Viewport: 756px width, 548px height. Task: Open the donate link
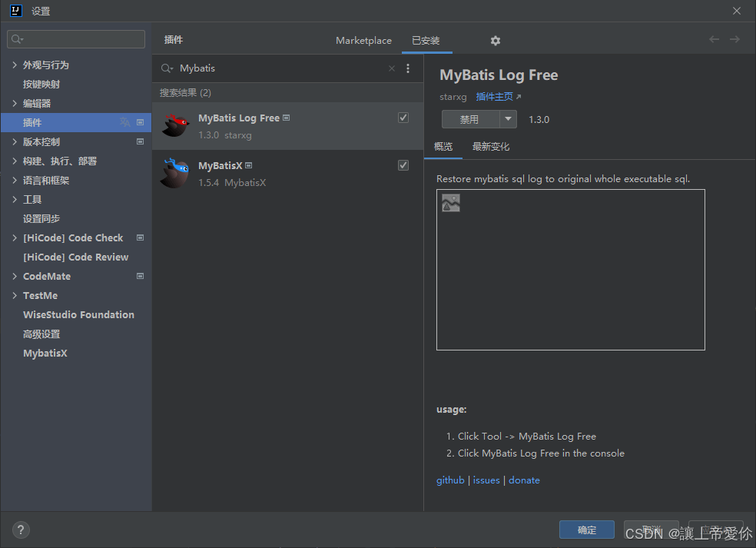click(524, 480)
